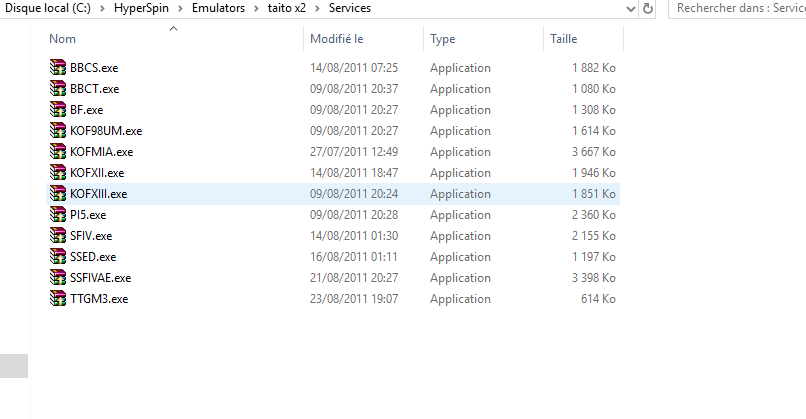806x419 pixels.
Task: Click the KOFXIII.exe file icon
Action: 58,194
